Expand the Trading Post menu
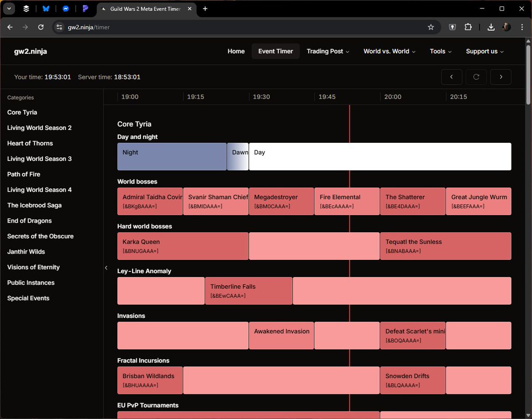This screenshot has width=532, height=419. [328, 51]
